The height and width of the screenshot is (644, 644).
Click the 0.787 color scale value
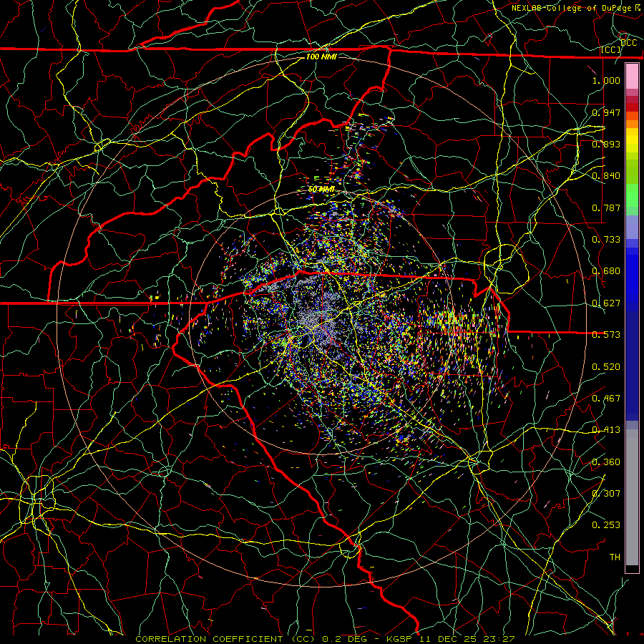606,208
